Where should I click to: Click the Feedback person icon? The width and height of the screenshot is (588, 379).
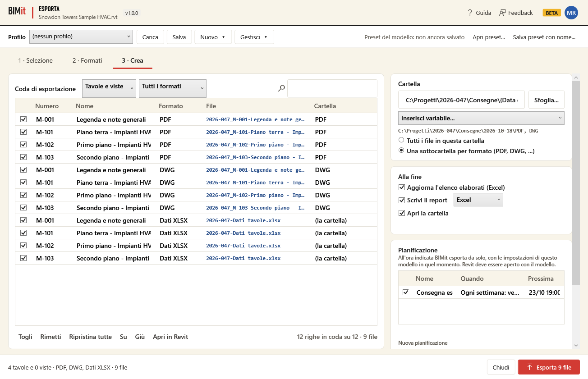(502, 13)
